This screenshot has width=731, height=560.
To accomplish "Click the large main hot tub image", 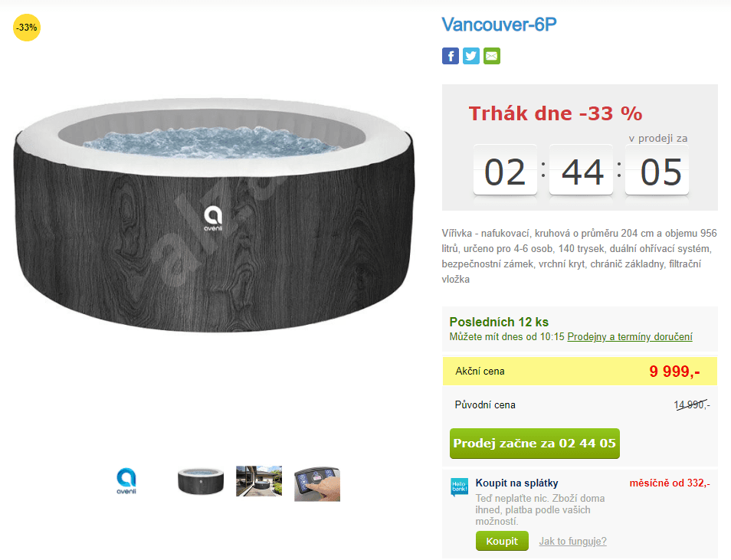I will pyautogui.click(x=214, y=215).
